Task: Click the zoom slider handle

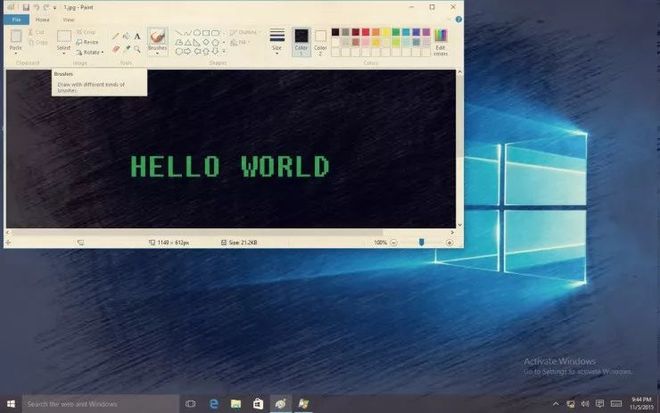Action: [421, 242]
